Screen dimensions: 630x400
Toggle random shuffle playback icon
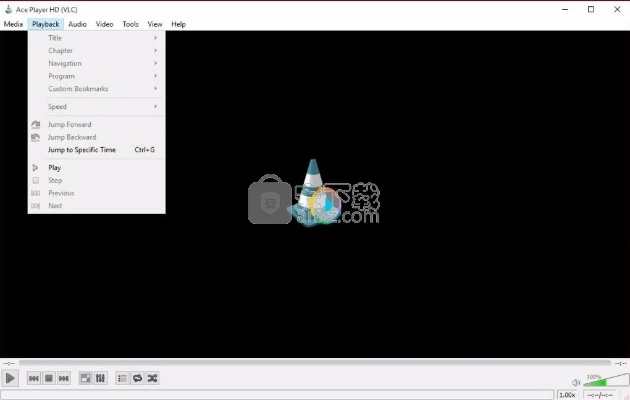coord(152,378)
